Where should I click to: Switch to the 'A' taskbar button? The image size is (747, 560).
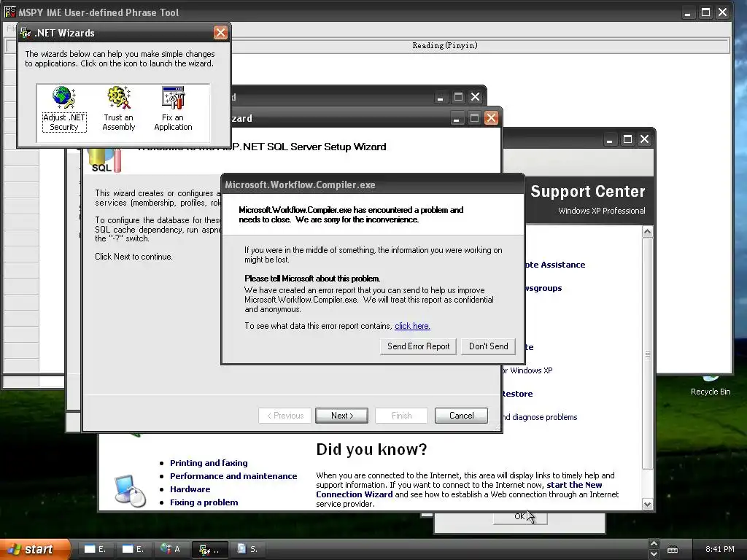coord(171,549)
